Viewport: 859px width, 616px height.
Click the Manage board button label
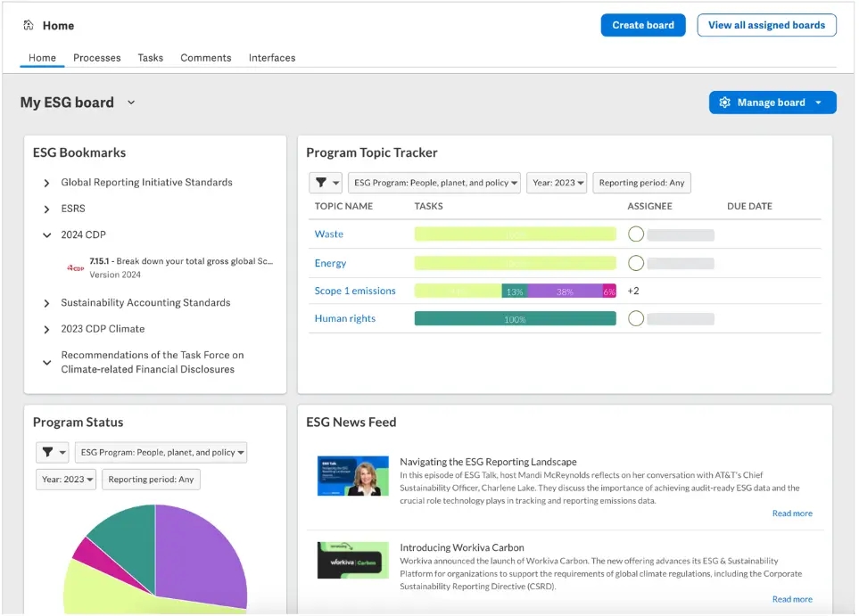771,103
